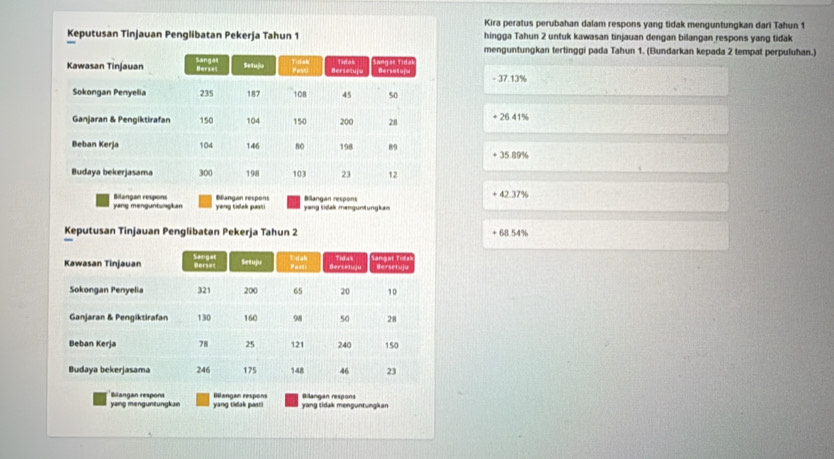Viewport: 834px width, 459px height.
Task: Click green favourable-responses swatch in Tahun 1 legend
Action: (x=103, y=201)
